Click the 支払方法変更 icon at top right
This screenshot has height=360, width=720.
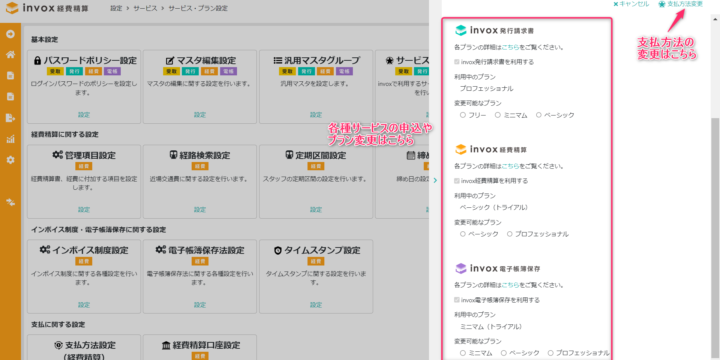click(662, 4)
